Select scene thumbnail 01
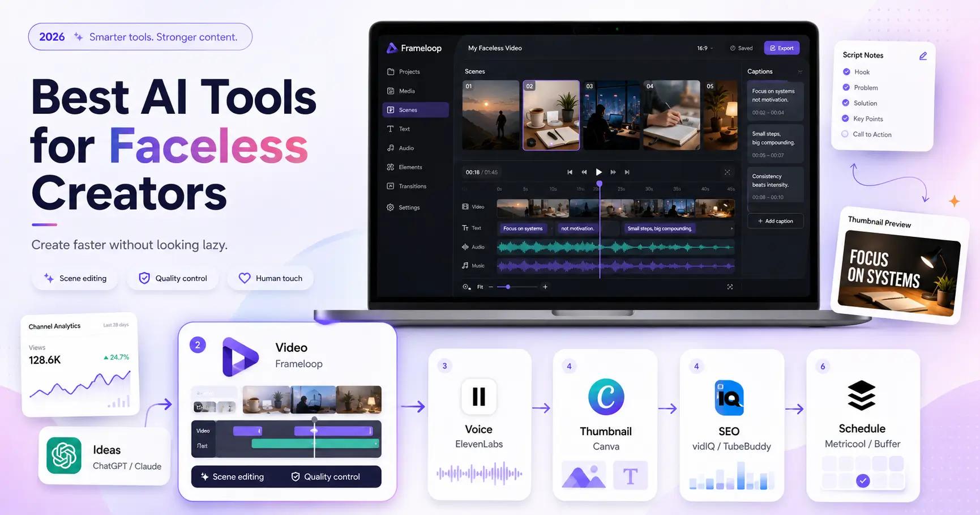Image resolution: width=980 pixels, height=515 pixels. [x=491, y=115]
